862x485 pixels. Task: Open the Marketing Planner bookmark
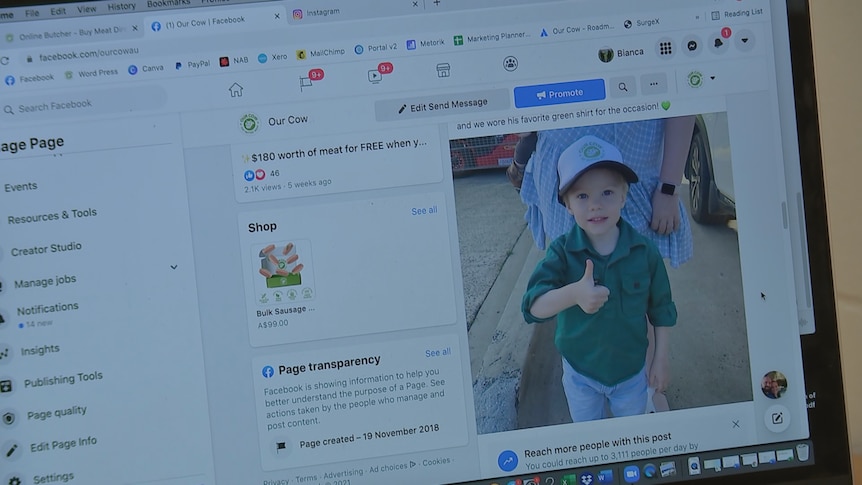pyautogui.click(x=492, y=38)
